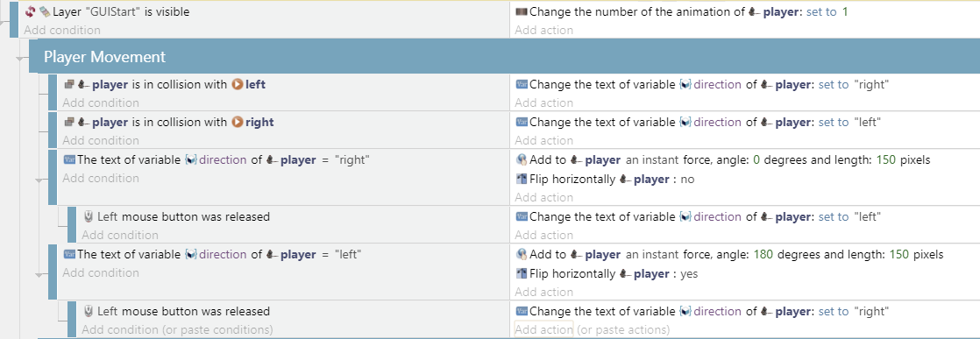Screen dimensions: 980x339
Task: Select the first "Left mouse button was released" condition
Action: pos(177,216)
